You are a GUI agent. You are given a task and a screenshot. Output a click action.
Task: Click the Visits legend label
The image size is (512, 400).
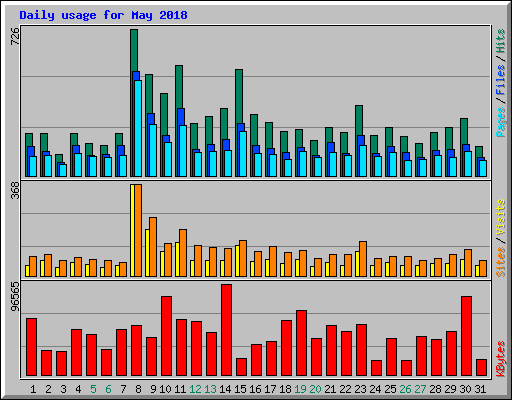click(501, 217)
